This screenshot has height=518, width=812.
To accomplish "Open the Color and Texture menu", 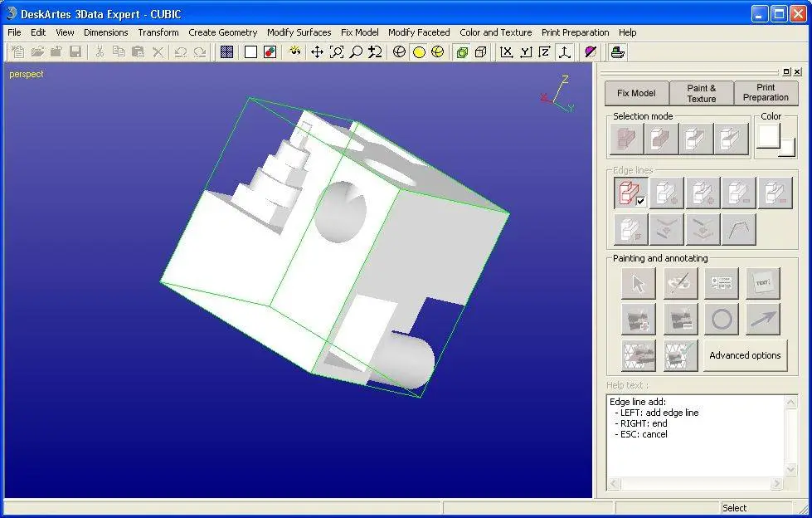I will [x=496, y=32].
